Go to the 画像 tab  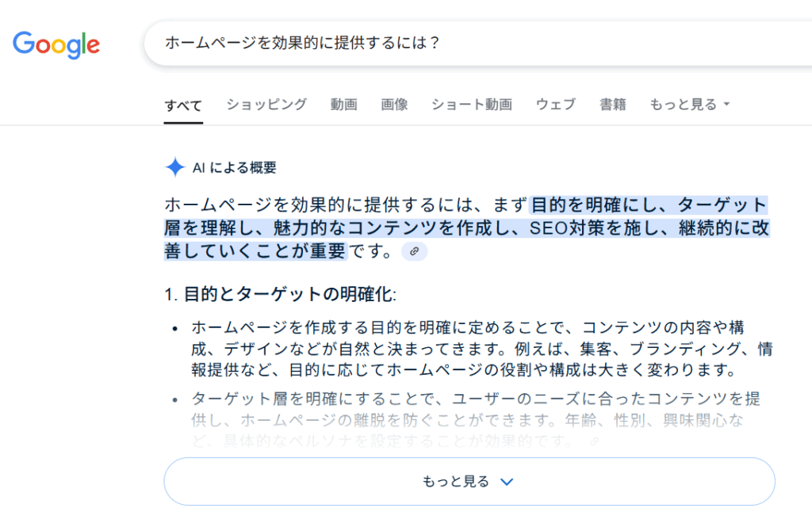pos(395,105)
